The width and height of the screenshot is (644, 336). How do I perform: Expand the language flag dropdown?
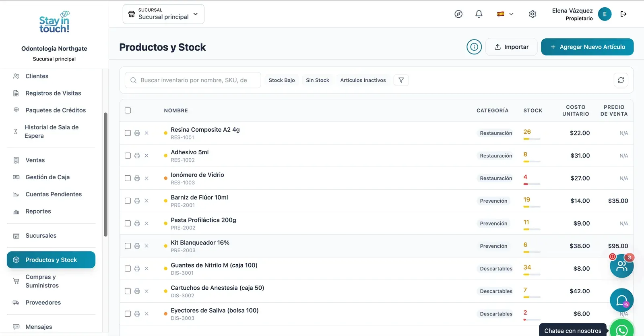[505, 14]
